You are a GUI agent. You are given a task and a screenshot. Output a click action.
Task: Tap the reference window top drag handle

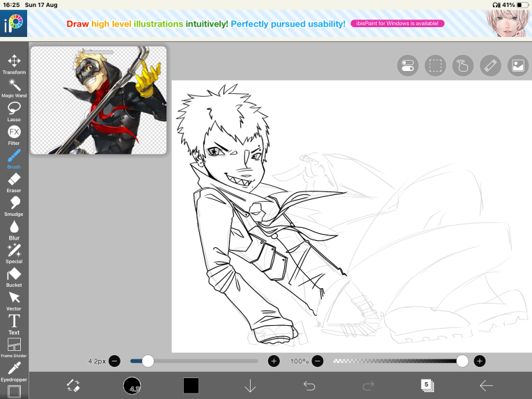(98, 52)
